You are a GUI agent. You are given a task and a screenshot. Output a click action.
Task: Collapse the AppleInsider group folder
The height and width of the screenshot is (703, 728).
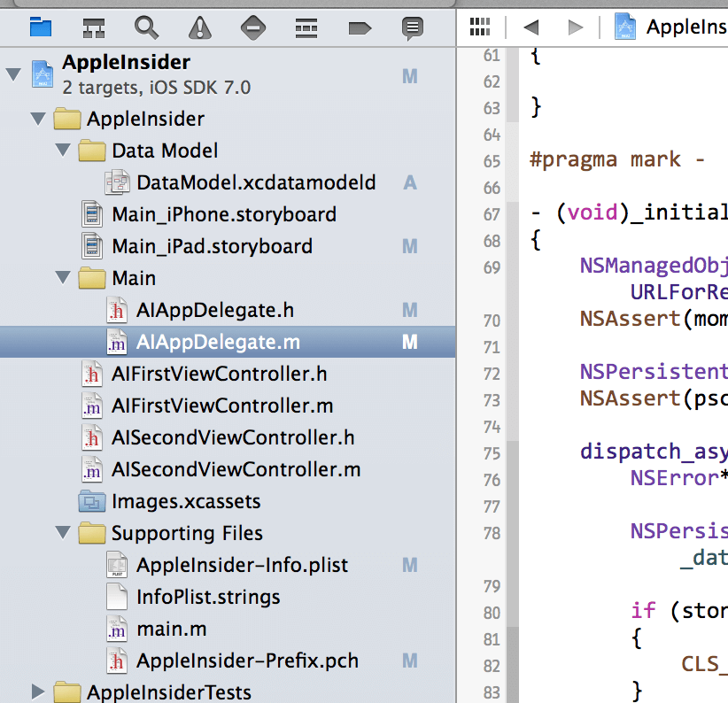tap(38, 119)
